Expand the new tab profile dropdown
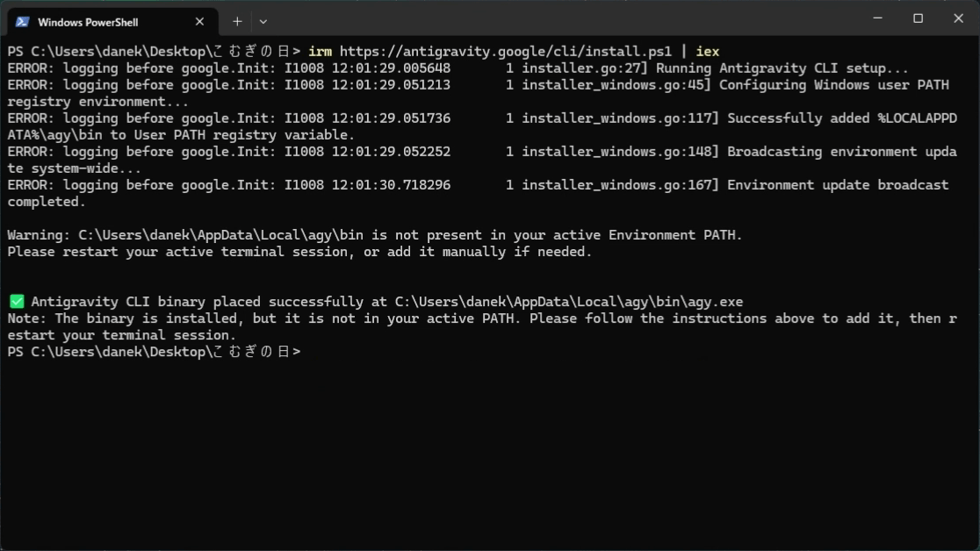The width and height of the screenshot is (980, 551). point(263,22)
